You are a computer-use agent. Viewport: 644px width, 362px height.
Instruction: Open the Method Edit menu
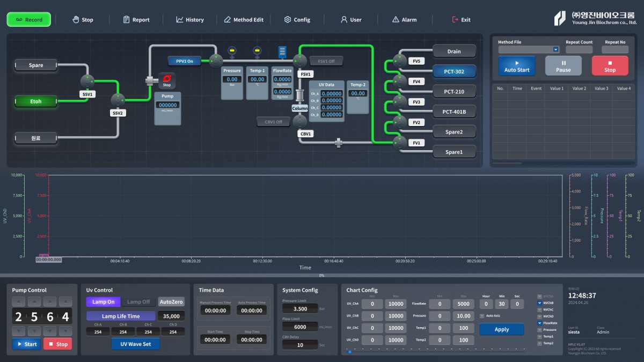pyautogui.click(x=244, y=20)
